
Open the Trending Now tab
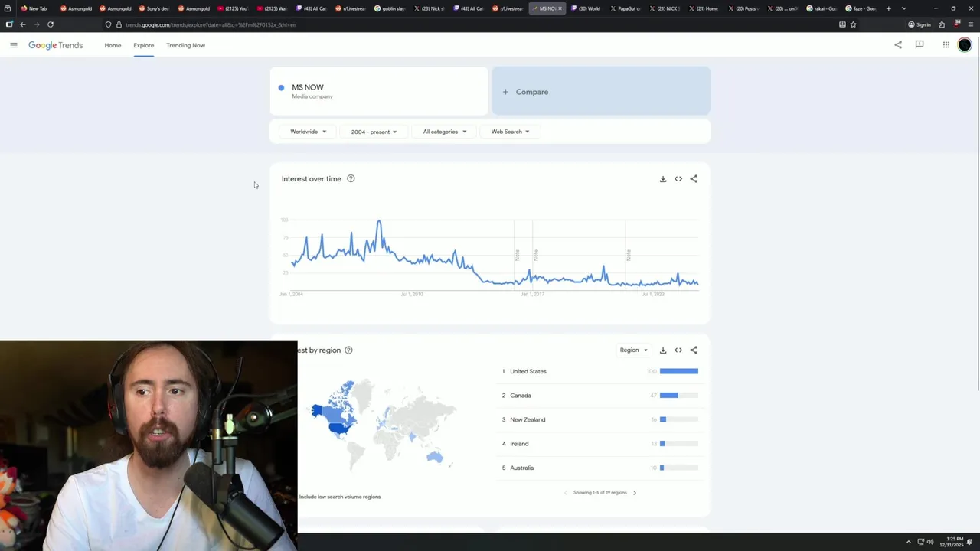185,45
